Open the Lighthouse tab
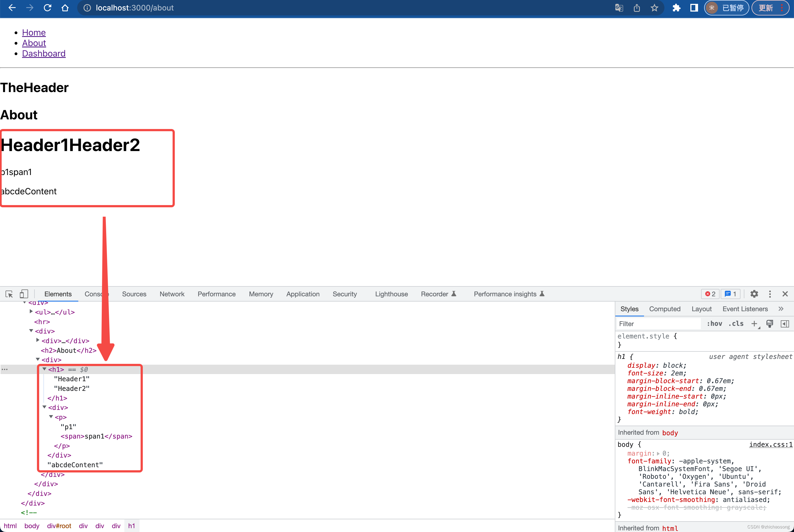The image size is (794, 532). click(391, 294)
